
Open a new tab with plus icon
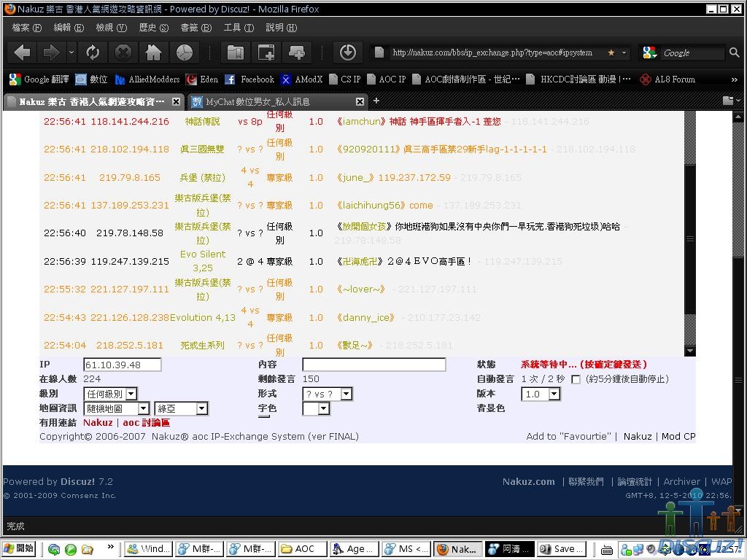coord(376,101)
